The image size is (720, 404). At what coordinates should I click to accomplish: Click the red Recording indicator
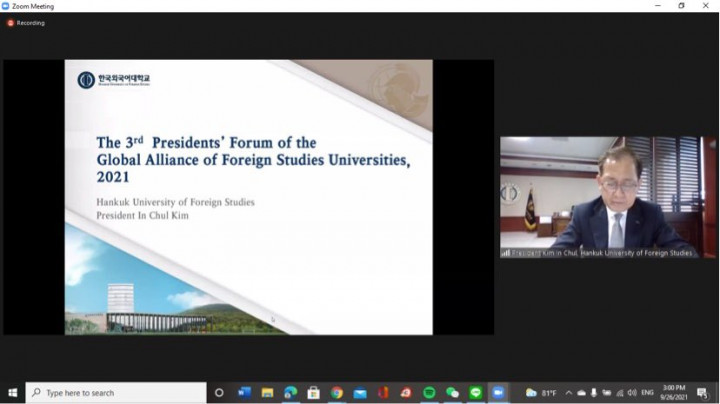[x=26, y=23]
